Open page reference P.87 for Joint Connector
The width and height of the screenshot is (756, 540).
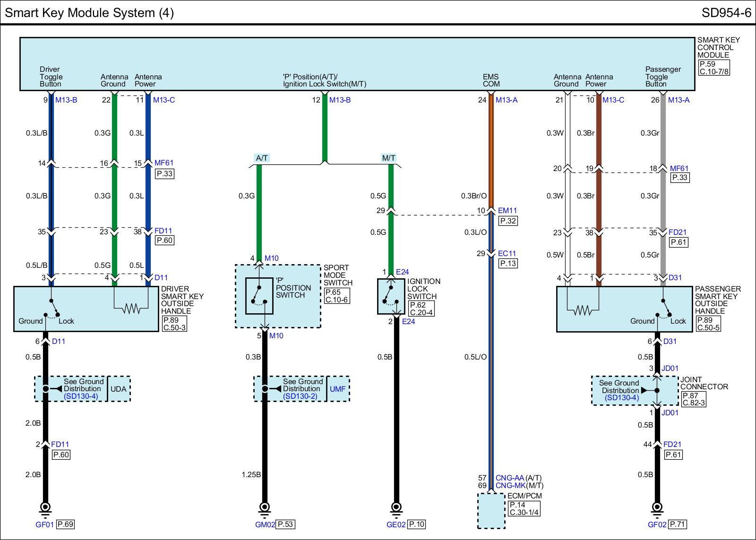pyautogui.click(x=690, y=395)
